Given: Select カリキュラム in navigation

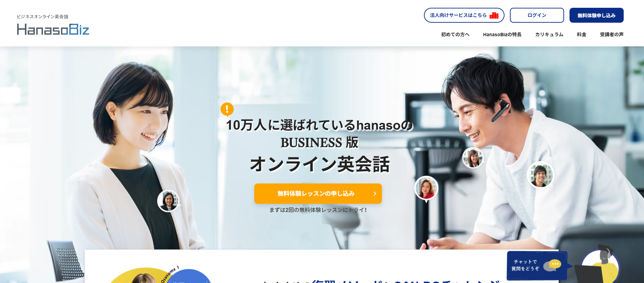Looking at the screenshot, I should [x=549, y=35].
